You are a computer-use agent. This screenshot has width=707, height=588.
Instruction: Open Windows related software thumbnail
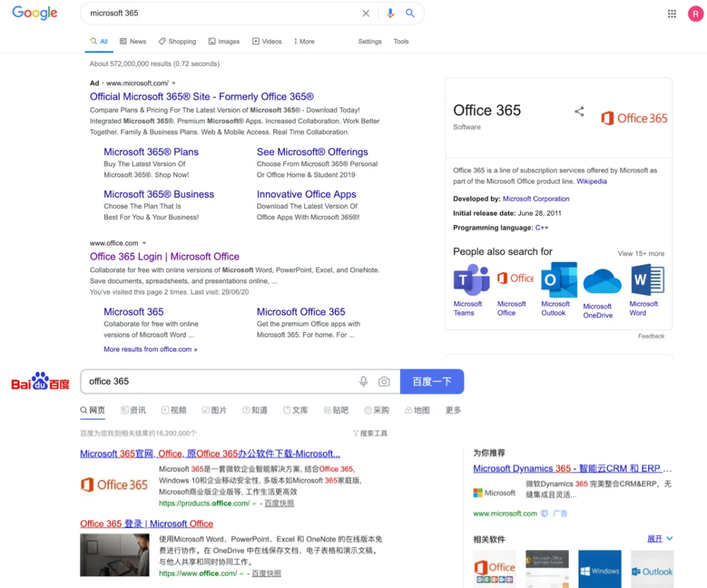600,568
